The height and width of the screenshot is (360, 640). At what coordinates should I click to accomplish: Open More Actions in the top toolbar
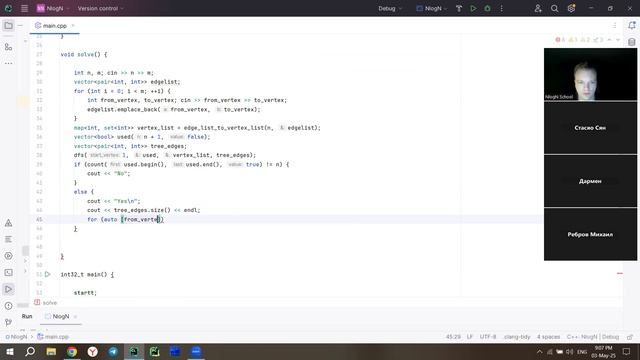pyautogui.click(x=502, y=8)
